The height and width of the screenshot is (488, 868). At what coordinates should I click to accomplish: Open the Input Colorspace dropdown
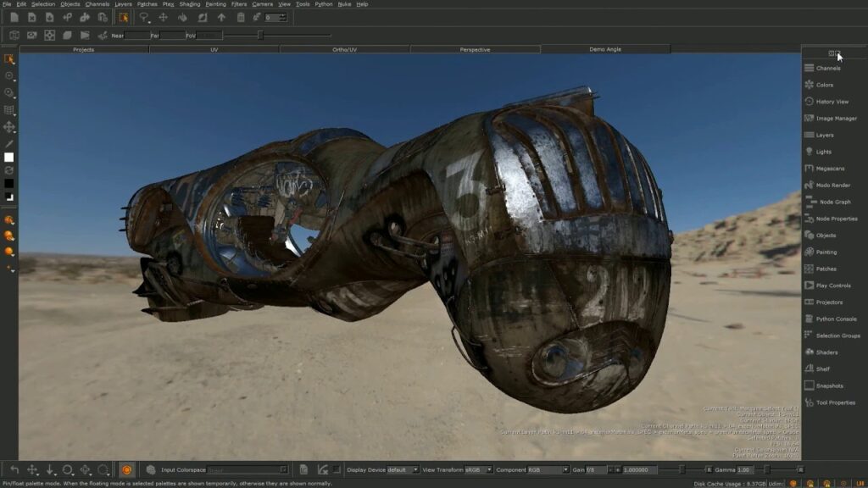[x=248, y=469]
